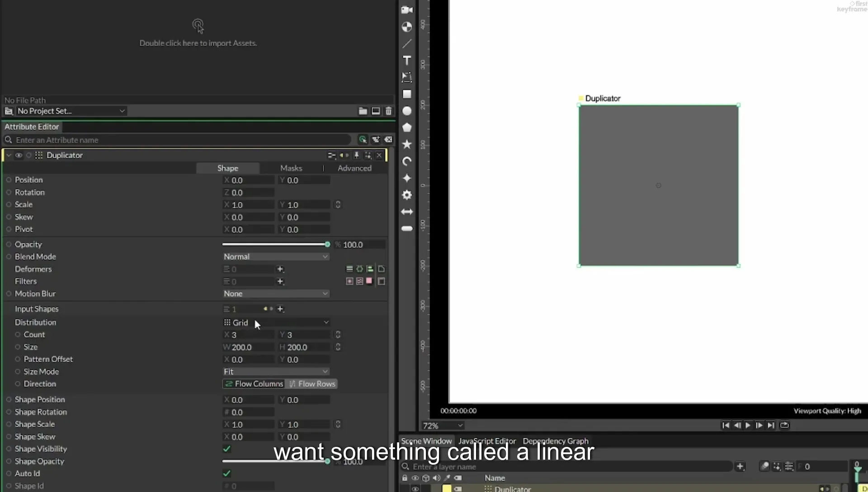Open the Motion Blur None dropdown
This screenshot has width=868, height=492.
click(276, 293)
